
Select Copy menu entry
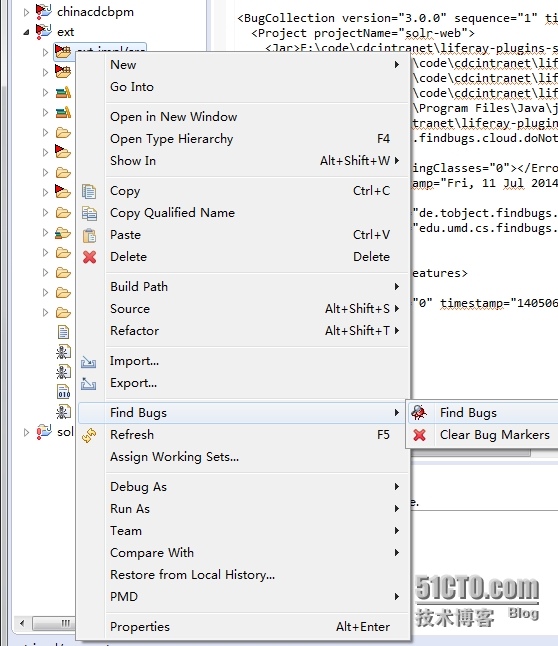click(x=258, y=191)
